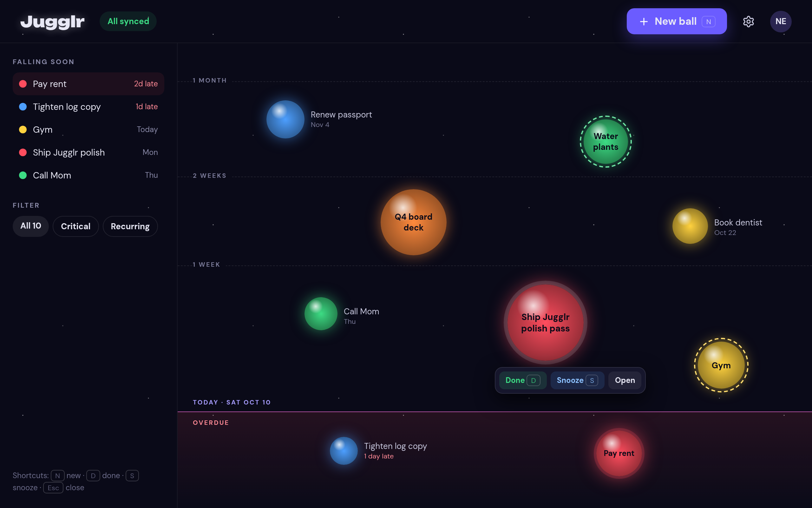Image resolution: width=812 pixels, height=508 pixels.
Task: Open Pay rent in Falling Soon list
Action: tap(88, 84)
